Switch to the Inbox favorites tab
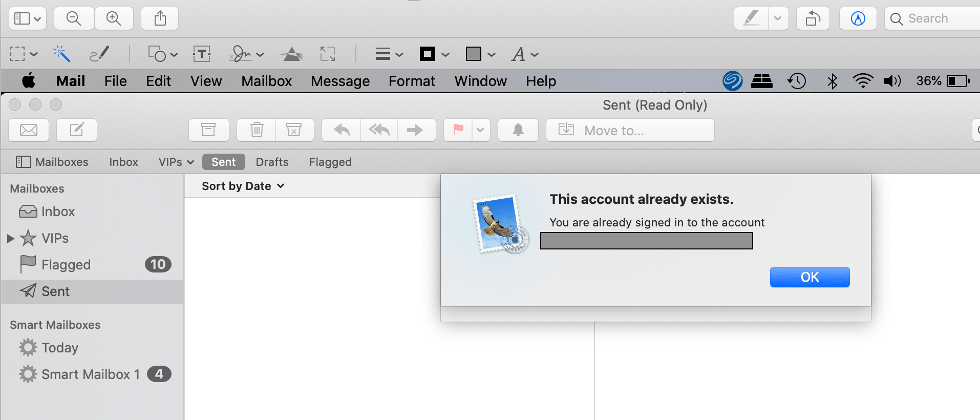 click(123, 162)
